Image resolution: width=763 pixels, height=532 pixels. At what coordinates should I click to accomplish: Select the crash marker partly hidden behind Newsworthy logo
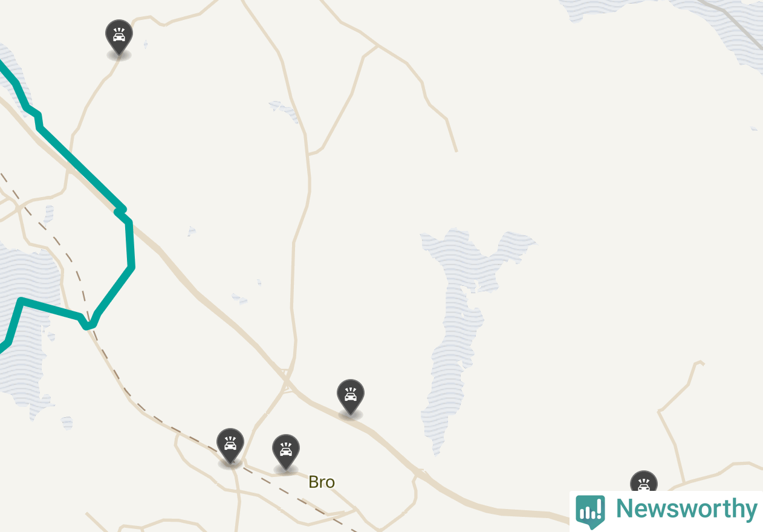644,481
